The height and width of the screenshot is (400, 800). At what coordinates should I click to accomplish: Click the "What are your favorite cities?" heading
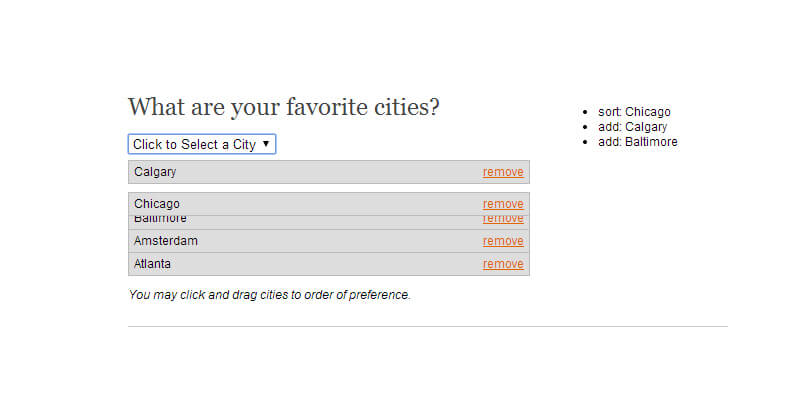click(x=284, y=107)
